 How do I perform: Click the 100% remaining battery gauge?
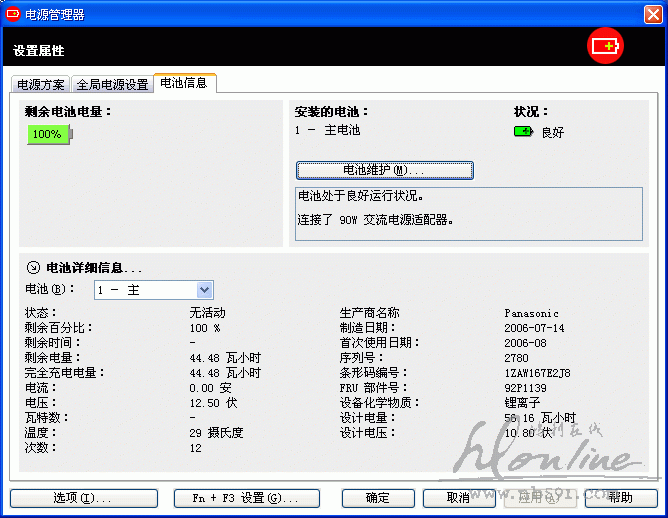[49, 134]
